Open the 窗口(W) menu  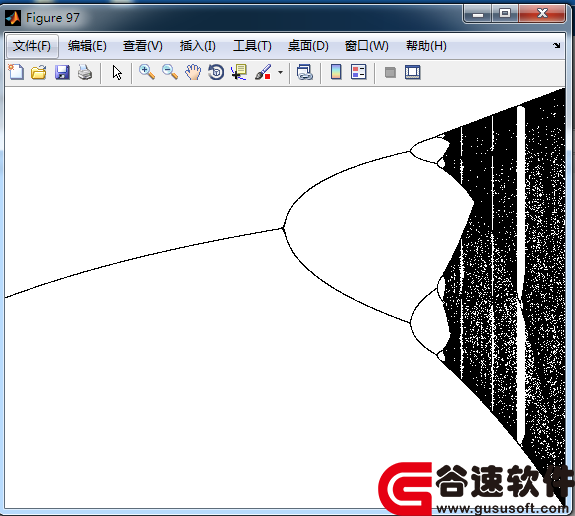(367, 46)
